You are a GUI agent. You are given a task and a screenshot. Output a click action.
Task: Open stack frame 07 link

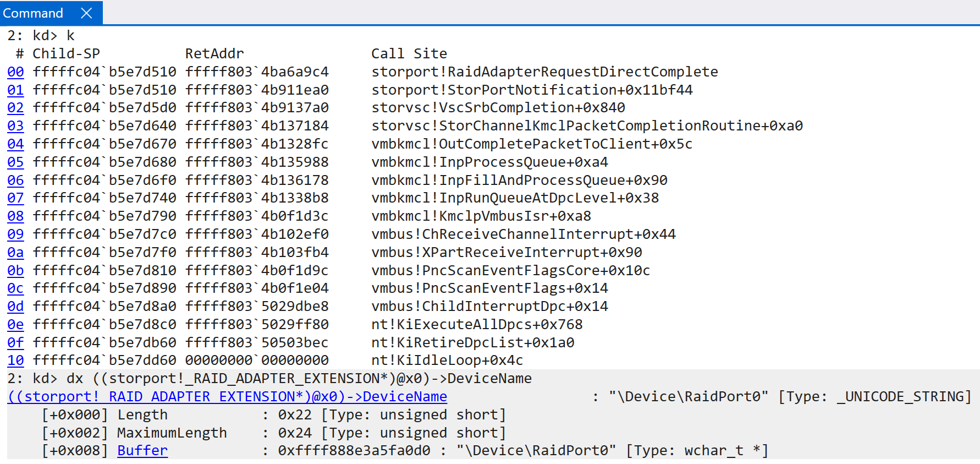(x=15, y=198)
